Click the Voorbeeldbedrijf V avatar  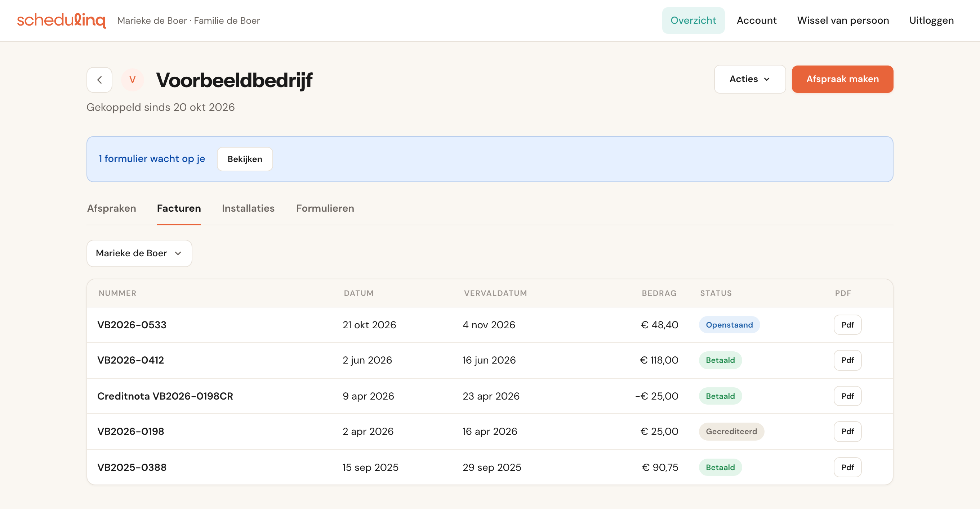pyautogui.click(x=132, y=80)
